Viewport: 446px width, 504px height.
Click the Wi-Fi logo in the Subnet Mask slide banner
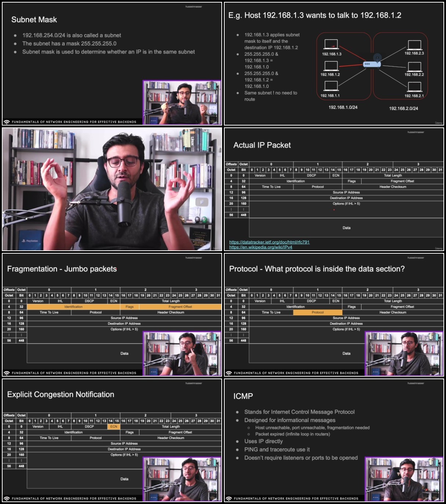[7, 122]
